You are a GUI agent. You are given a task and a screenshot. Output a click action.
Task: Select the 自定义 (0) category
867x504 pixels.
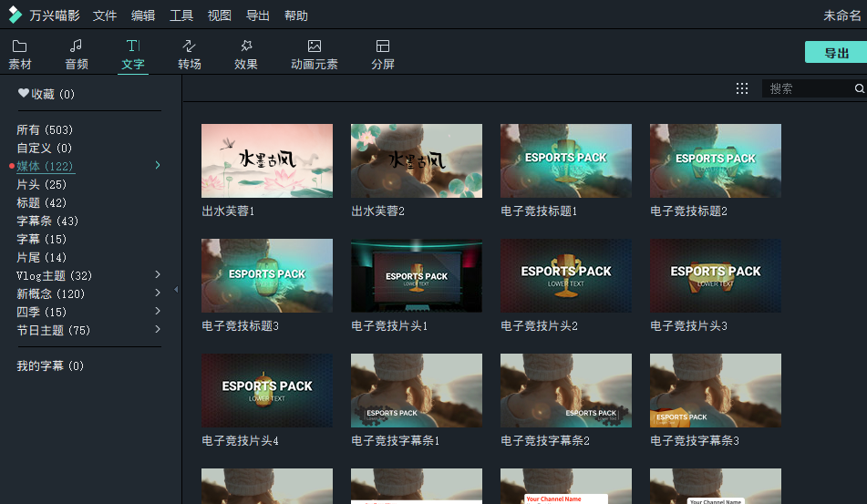coord(45,149)
